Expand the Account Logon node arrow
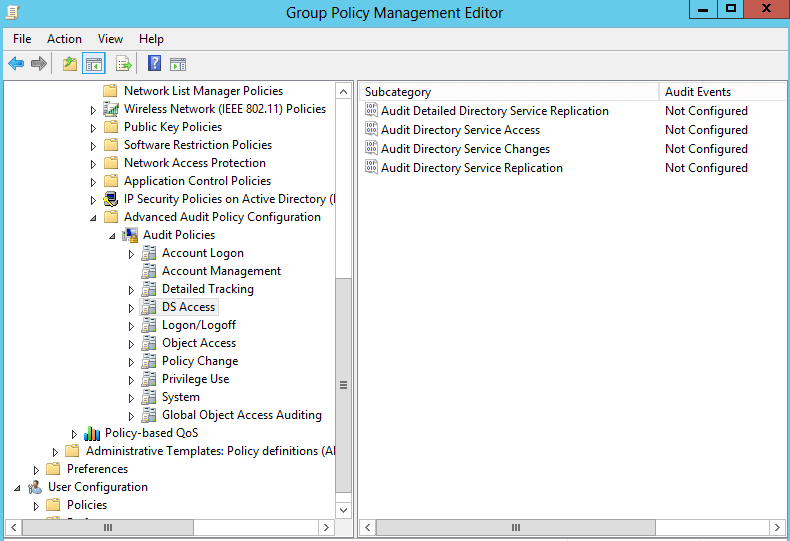Viewport: 790px width, 541px height. click(x=132, y=254)
